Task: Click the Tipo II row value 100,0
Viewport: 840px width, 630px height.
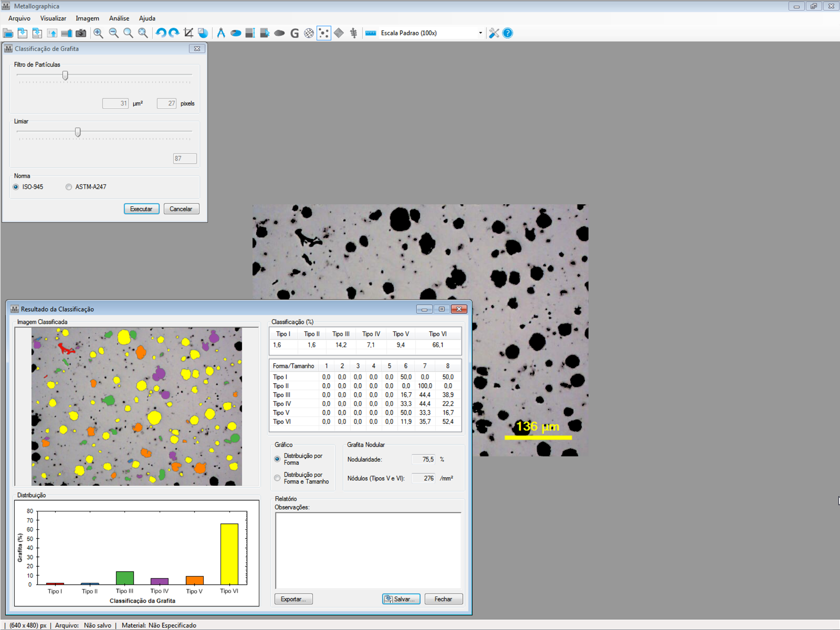Action: [425, 386]
